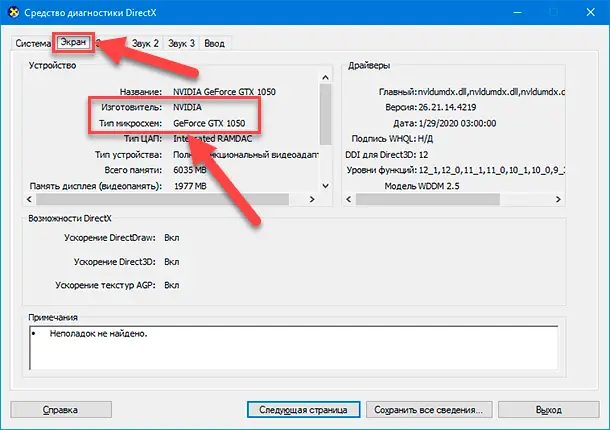Close the DirectX diagnostic window
This screenshot has width=610, height=430.
[591, 12]
